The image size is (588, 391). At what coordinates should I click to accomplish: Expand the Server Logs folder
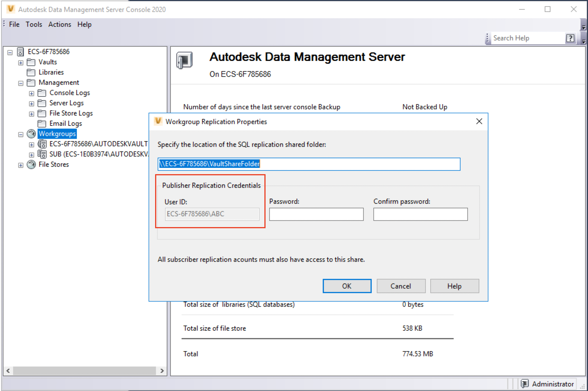pos(32,104)
